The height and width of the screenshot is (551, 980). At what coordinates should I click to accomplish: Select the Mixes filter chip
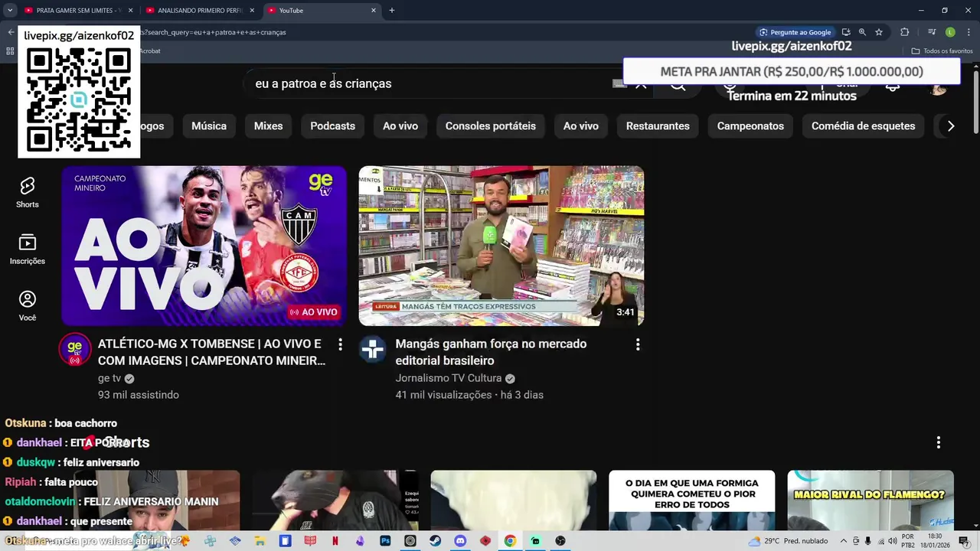tap(268, 126)
